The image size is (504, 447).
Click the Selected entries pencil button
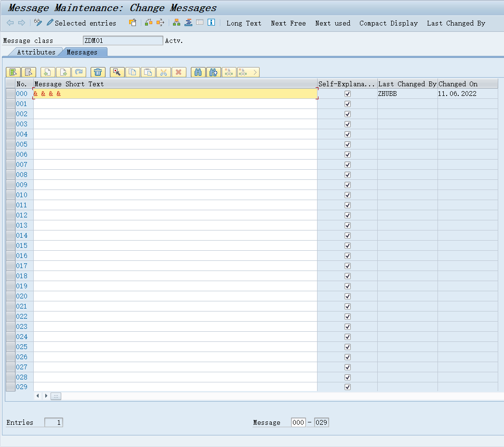pos(81,23)
